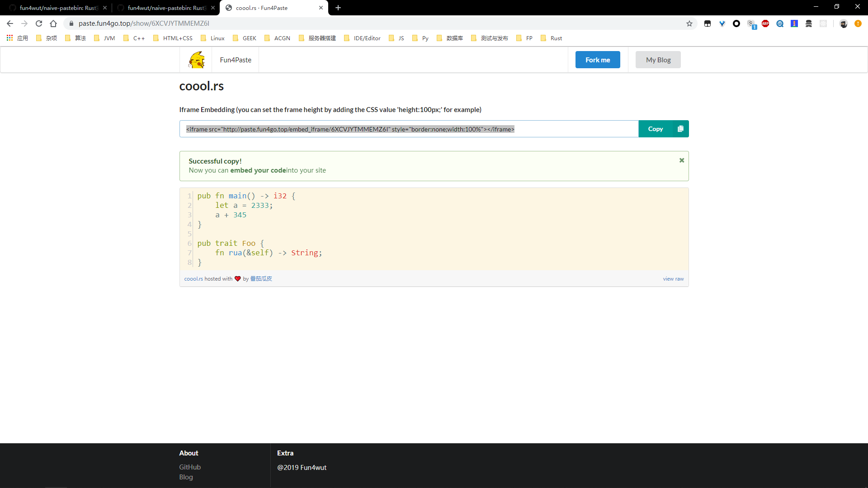Click the code line 'let a = 2333;'
Image resolution: width=868 pixels, height=488 pixels.
pos(244,206)
